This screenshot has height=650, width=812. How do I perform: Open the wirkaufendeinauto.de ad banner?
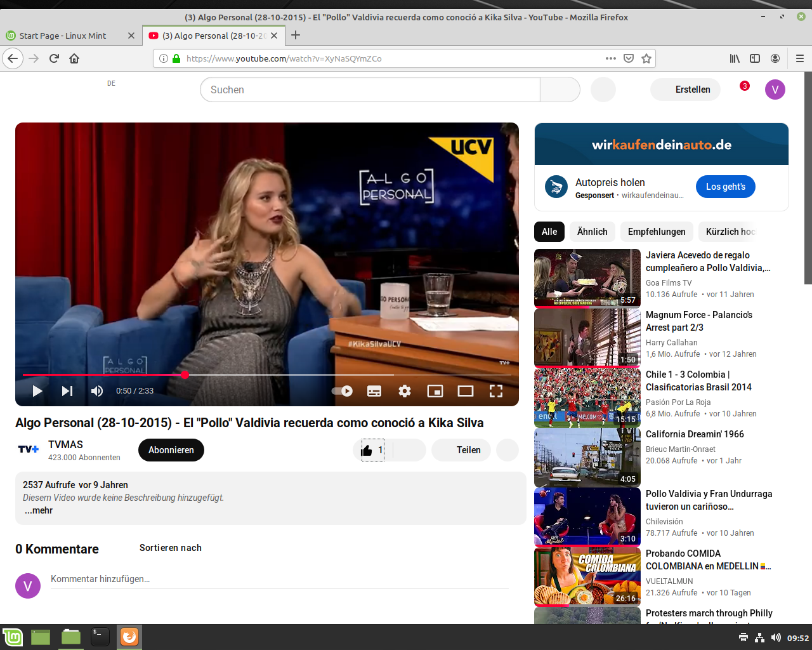tap(662, 144)
